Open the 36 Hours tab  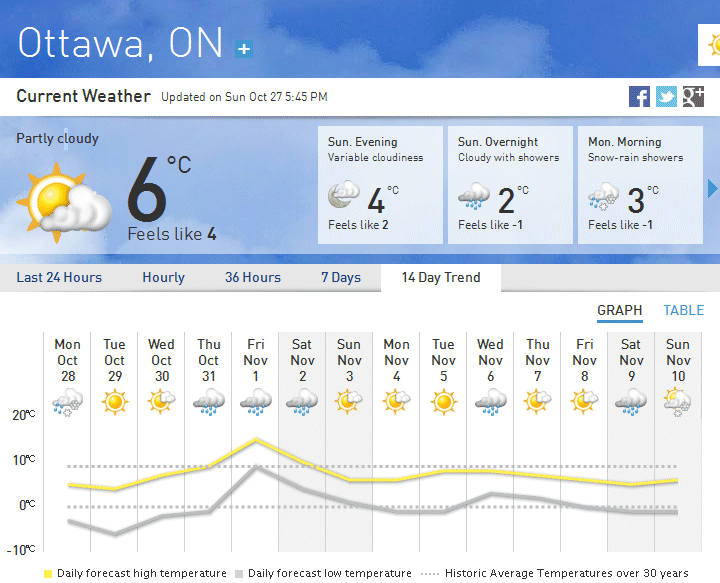[x=253, y=277]
